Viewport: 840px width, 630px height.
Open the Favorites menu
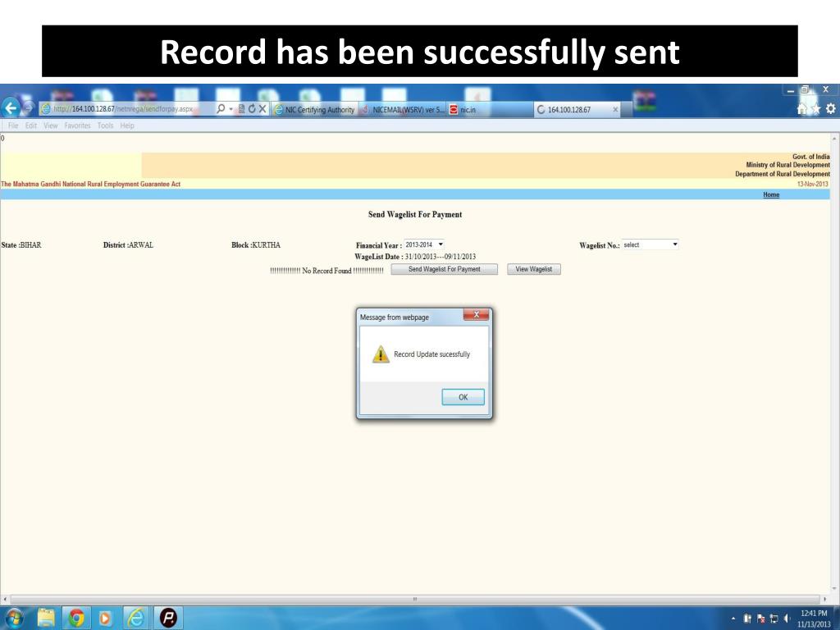pos(77,126)
